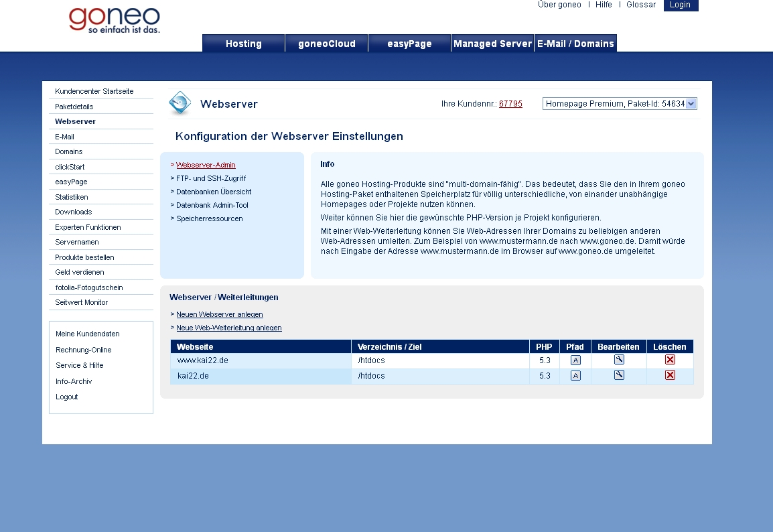This screenshot has width=773, height=532.
Task: Go to Kundencenter Startseite
Action: tap(94, 91)
